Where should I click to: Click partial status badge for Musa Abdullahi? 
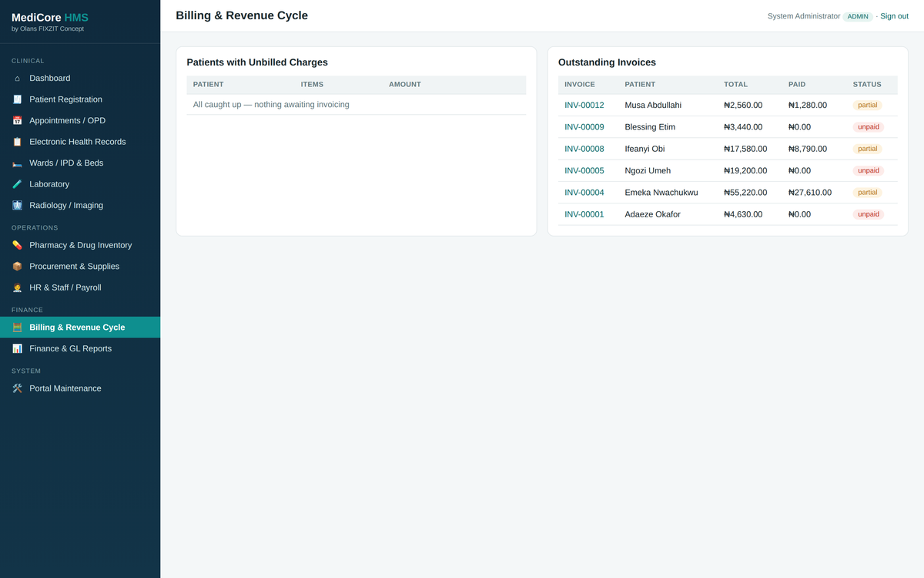tap(867, 106)
